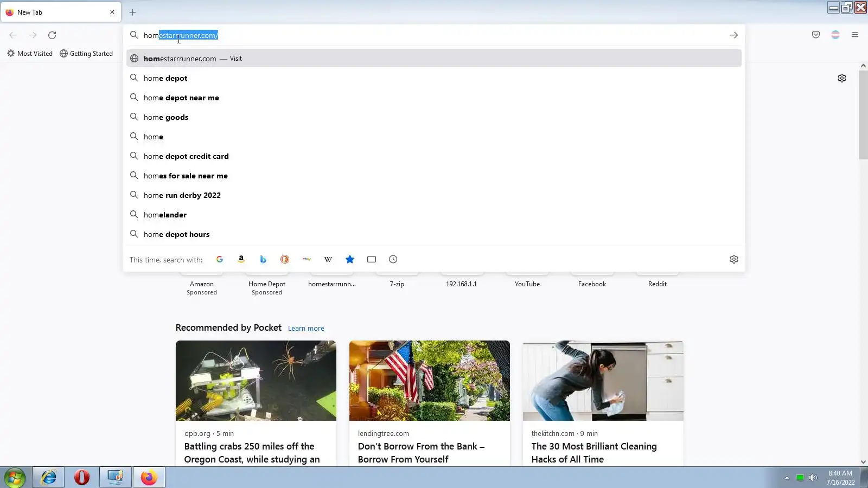The image size is (868, 488).
Task: Choose 'home depot' search suggestion
Action: (x=434, y=78)
